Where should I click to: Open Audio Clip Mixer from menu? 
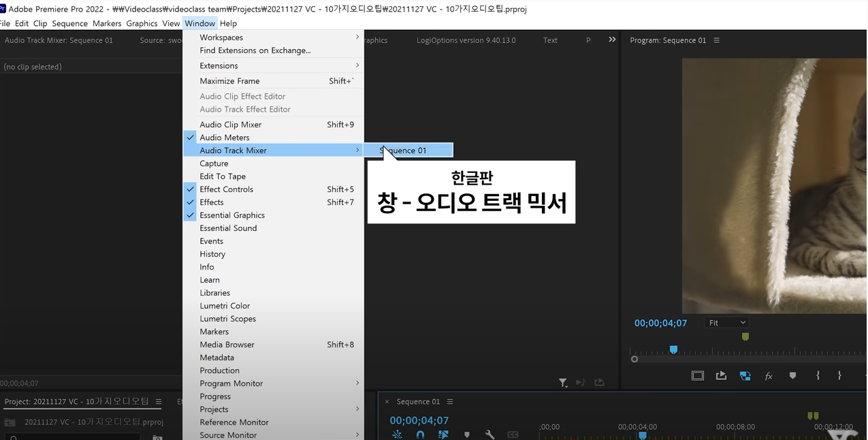click(x=274, y=125)
